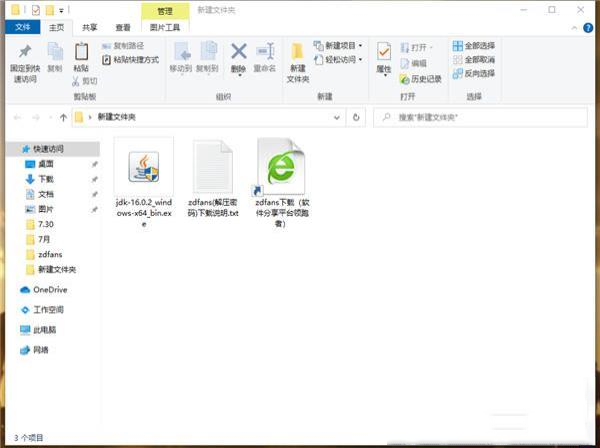Refresh the current folder view

[358, 117]
